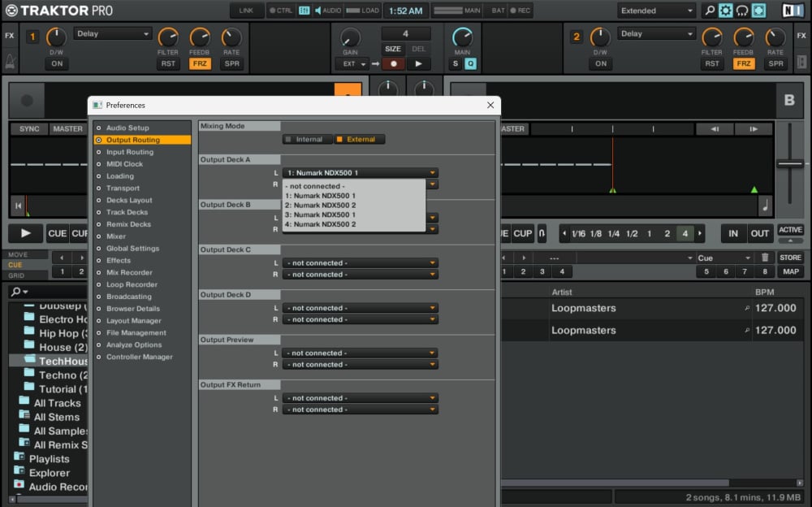This screenshot has width=812, height=507.
Task: Toggle FX unit 1 FRZ freeze
Action: 200,63
